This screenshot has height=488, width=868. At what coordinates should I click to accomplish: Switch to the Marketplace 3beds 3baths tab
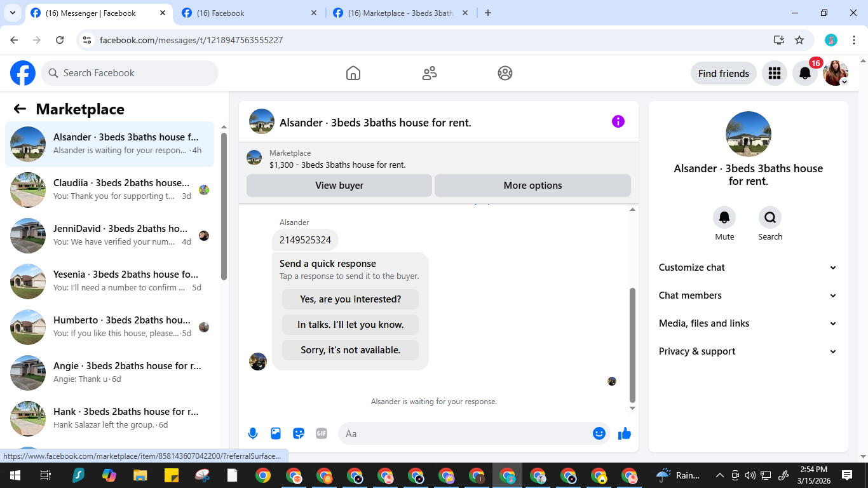(x=401, y=13)
